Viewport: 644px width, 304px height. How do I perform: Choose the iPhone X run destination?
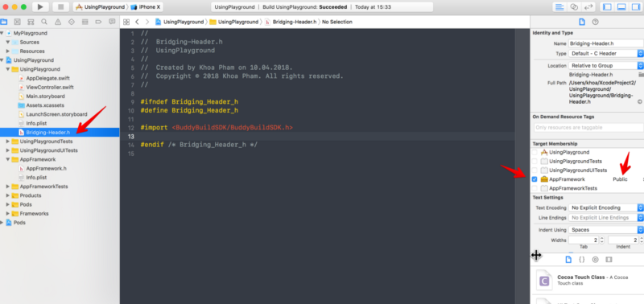coord(145,7)
